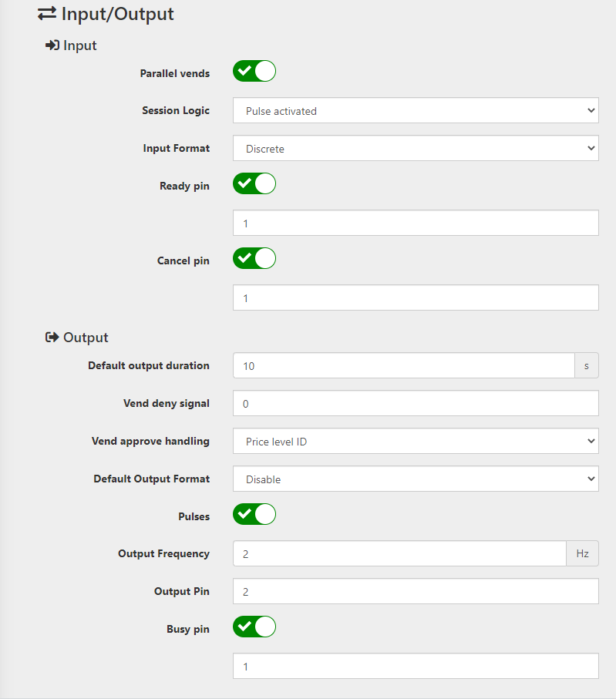The width and height of the screenshot is (616, 699).
Task: Turn off the Cancel pin switch
Action: [254, 258]
